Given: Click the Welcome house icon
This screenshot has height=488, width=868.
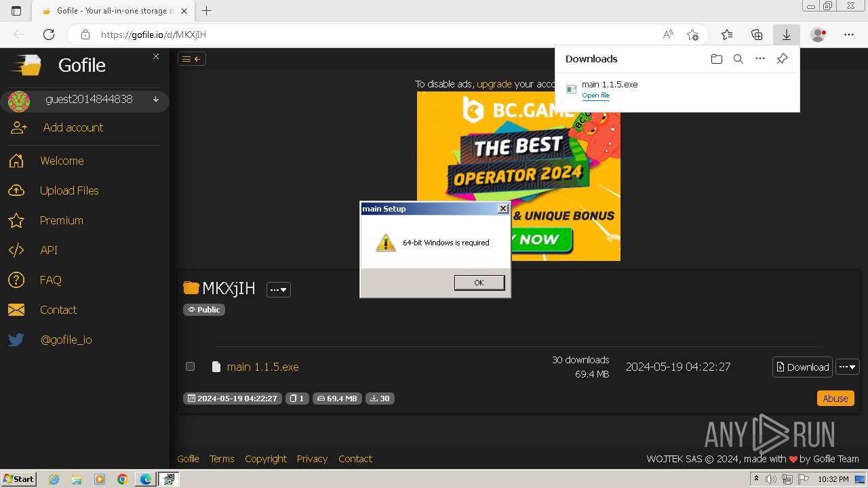Looking at the screenshot, I should point(16,161).
